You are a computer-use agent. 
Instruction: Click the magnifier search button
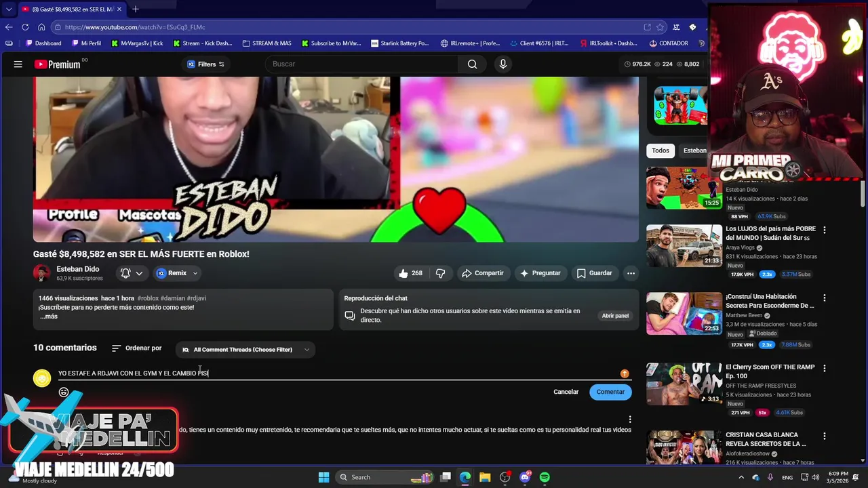click(x=472, y=64)
